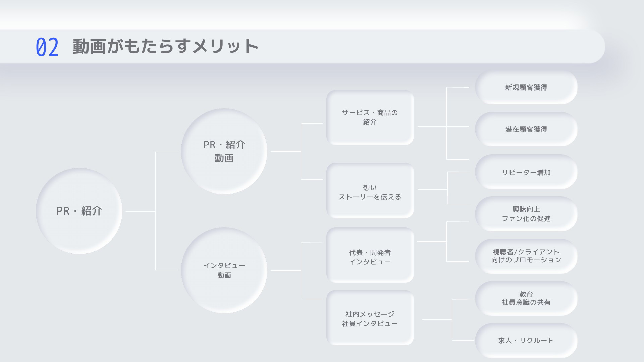Select the 社内メッセージ社員インタビュー box
The width and height of the screenshot is (644, 362).
tap(370, 317)
